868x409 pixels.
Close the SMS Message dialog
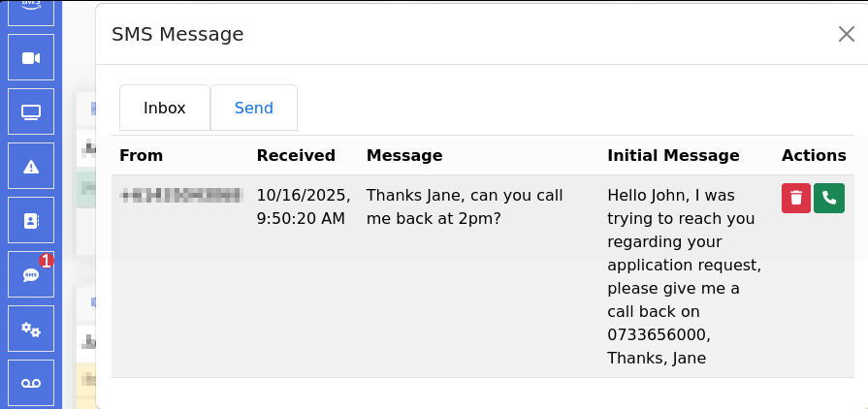846,34
